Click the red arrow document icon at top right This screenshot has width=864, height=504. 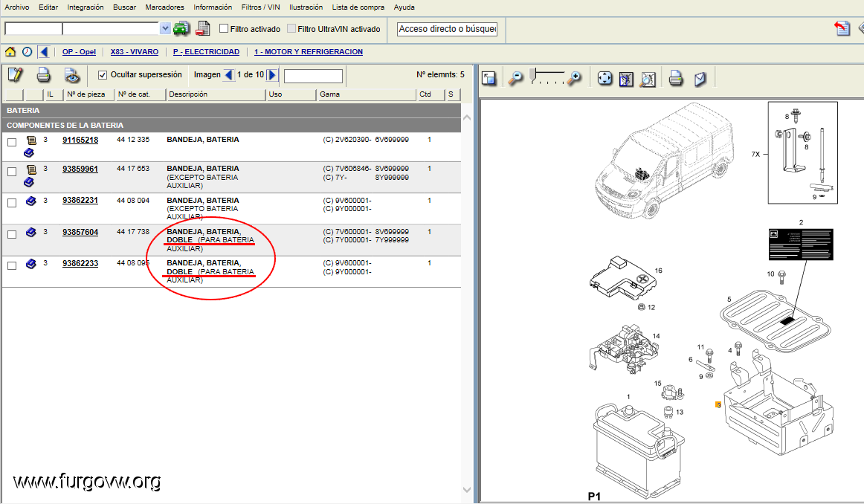[x=842, y=28]
